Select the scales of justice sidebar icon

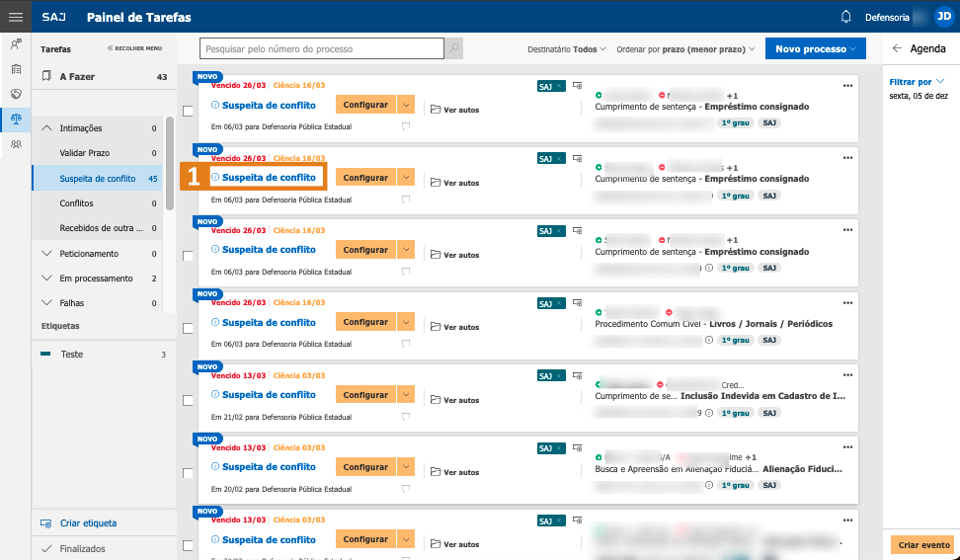(x=15, y=119)
